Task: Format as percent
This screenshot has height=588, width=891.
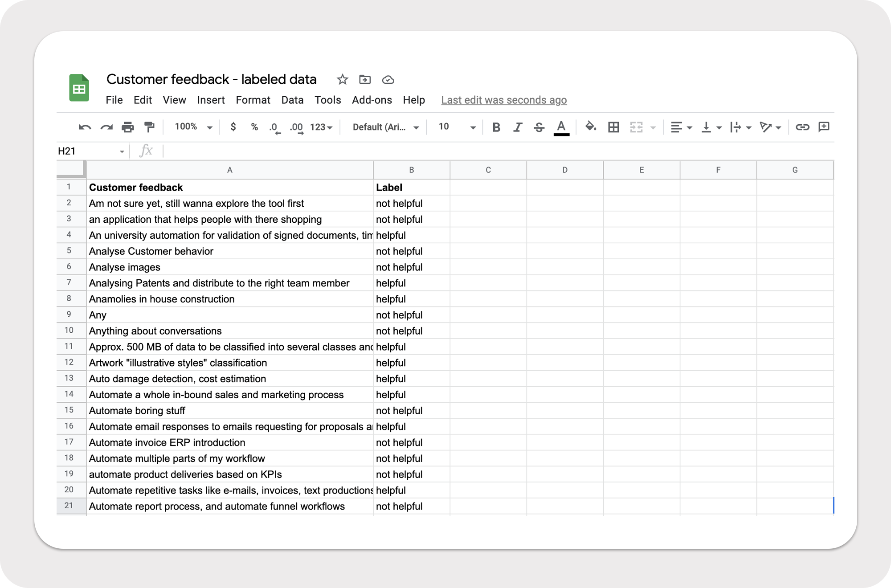Action: tap(254, 127)
